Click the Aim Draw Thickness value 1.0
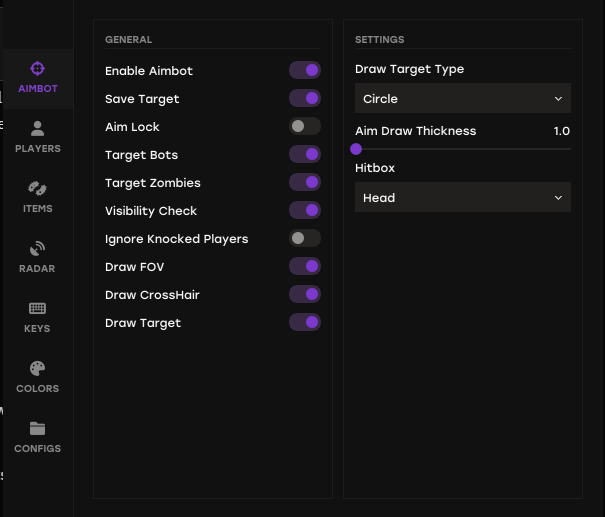The height and width of the screenshot is (517, 605). click(561, 131)
